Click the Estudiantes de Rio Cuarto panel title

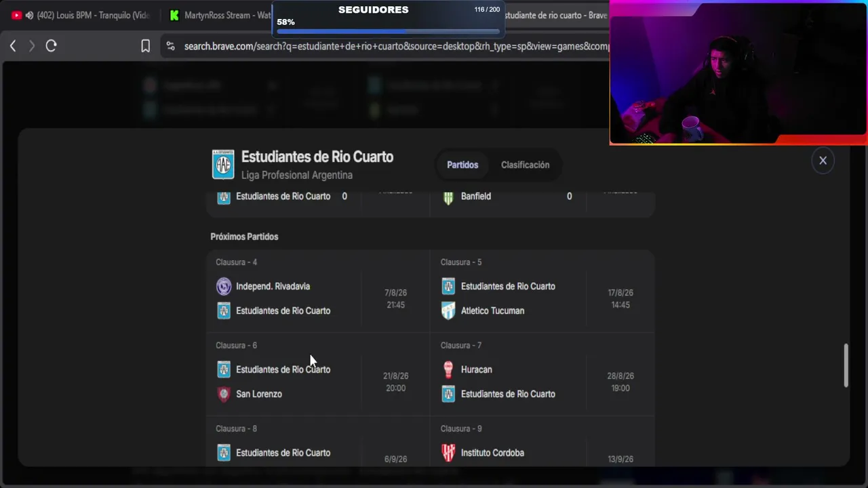[317, 157]
